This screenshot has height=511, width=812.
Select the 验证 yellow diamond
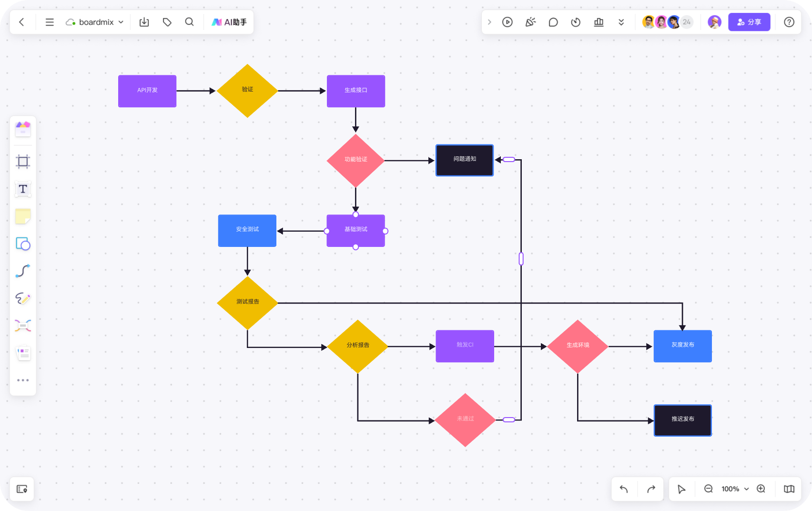(247, 91)
